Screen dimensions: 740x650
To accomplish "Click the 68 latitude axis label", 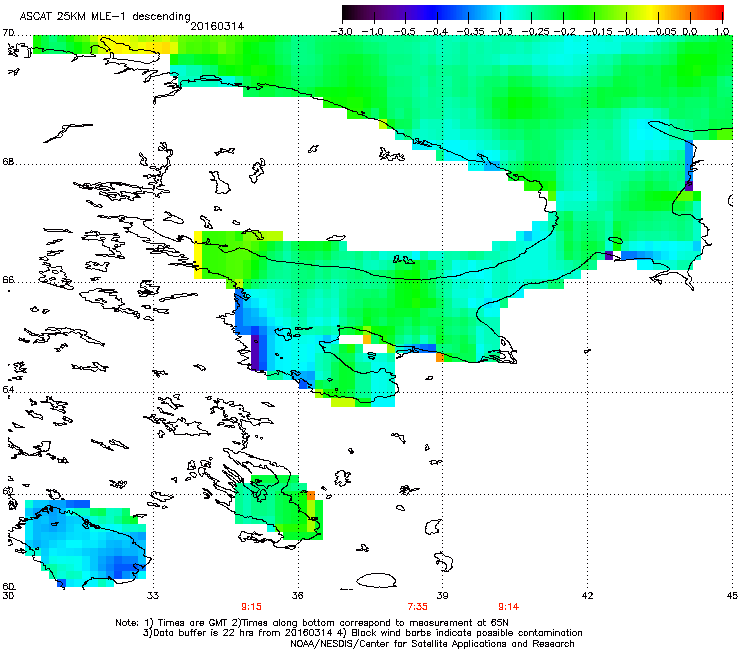I will coord(8,162).
